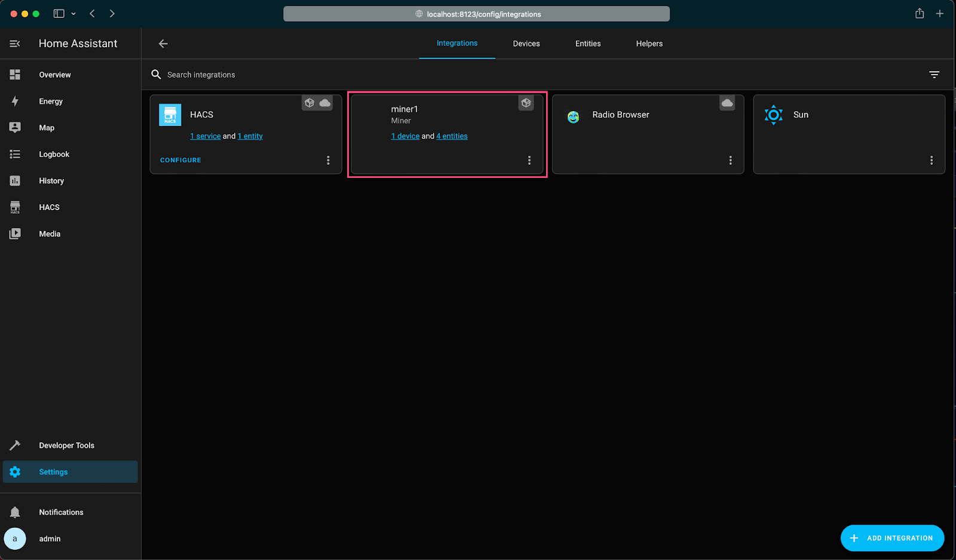Open the Media player icon
The image size is (956, 560).
pyautogui.click(x=15, y=234)
